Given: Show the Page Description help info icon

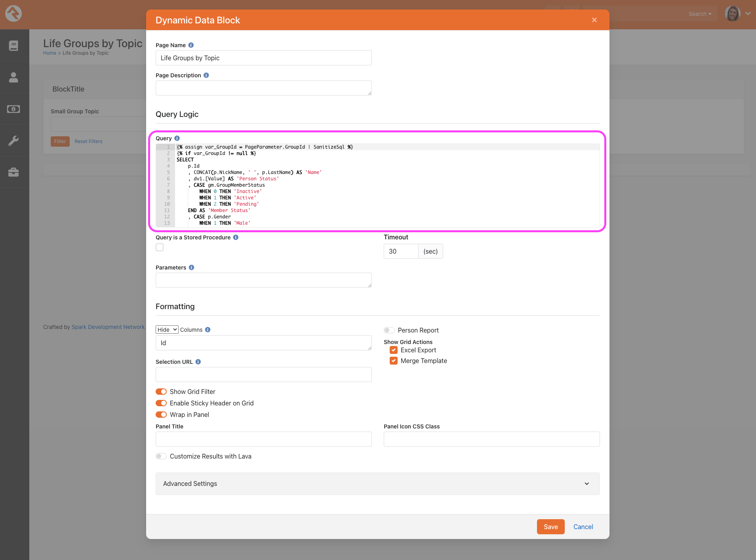Looking at the screenshot, I should (206, 75).
